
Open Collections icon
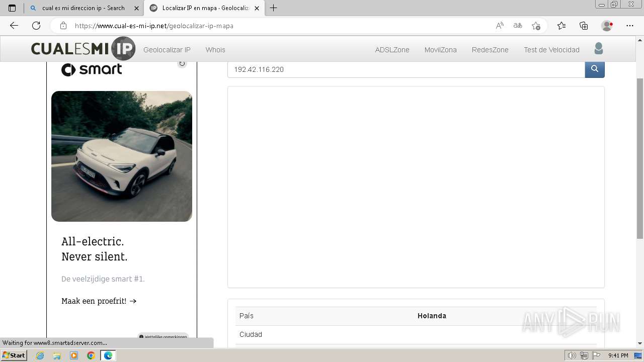[x=584, y=26]
